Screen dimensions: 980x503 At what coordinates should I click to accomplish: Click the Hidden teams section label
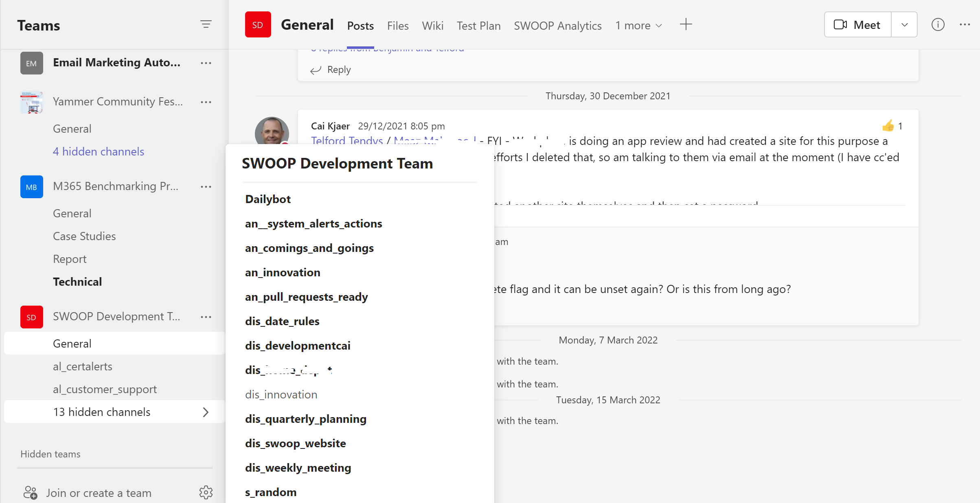(x=50, y=454)
